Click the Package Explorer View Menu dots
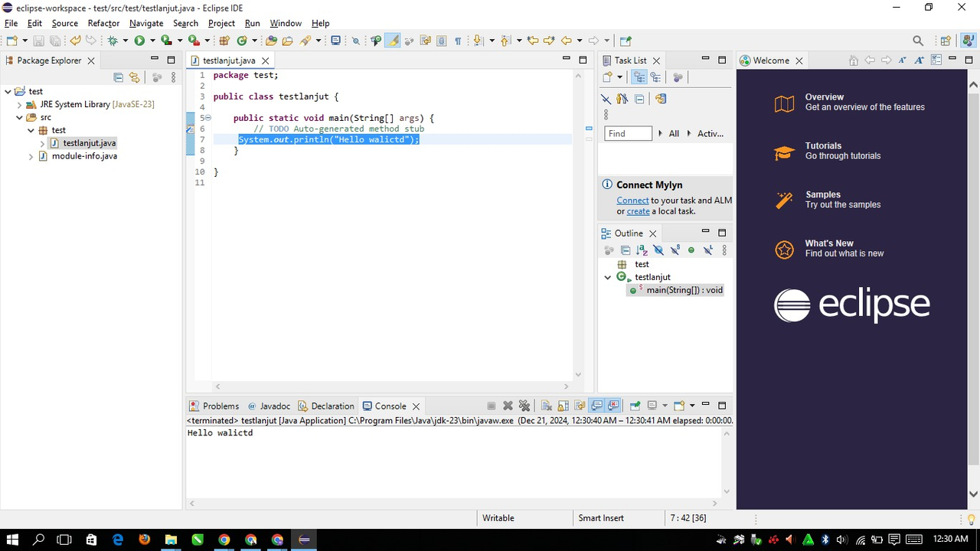The height and width of the screenshot is (551, 980). point(173,77)
